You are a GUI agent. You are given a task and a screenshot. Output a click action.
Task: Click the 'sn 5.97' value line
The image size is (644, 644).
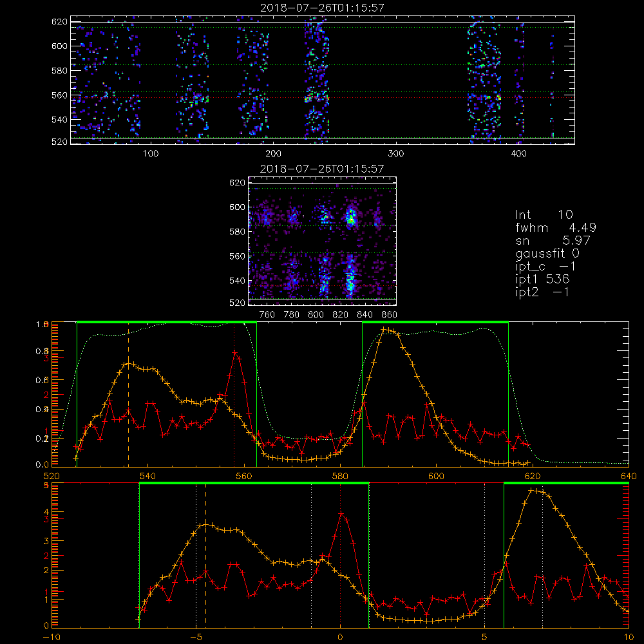pos(553,240)
